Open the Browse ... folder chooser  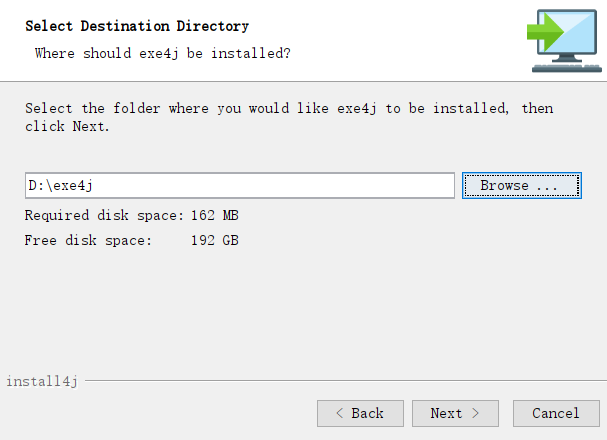coord(521,186)
